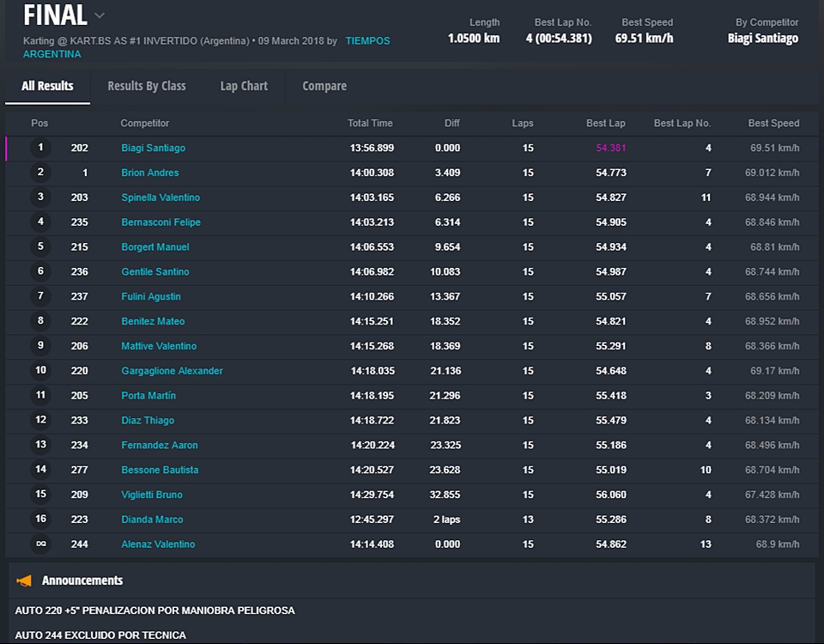Image resolution: width=824 pixels, height=644 pixels.
Task: Click the infinity position badge for kart 244
Action: (x=40, y=544)
